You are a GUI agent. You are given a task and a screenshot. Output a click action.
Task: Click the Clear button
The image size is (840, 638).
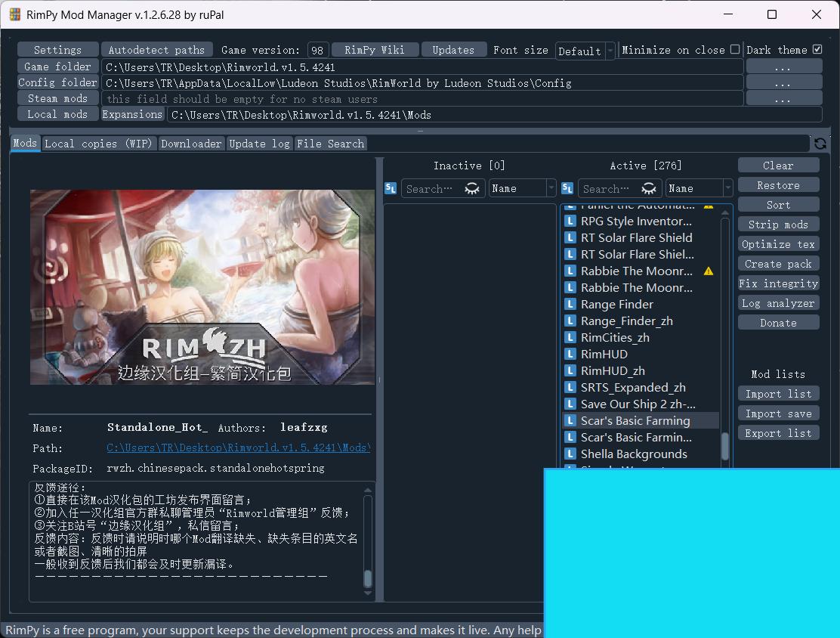click(x=778, y=166)
